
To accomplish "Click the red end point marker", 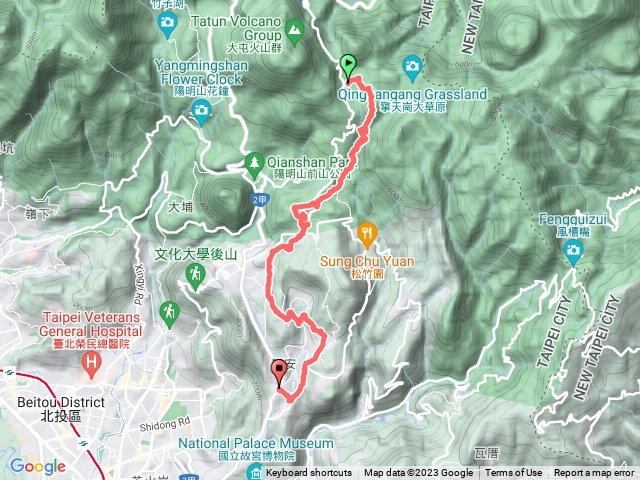I will pos(279,373).
